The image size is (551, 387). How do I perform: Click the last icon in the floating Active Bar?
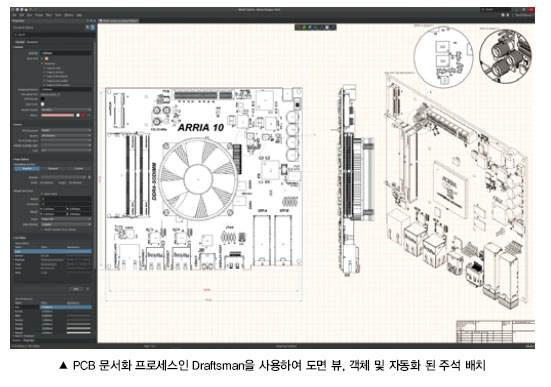click(332, 27)
